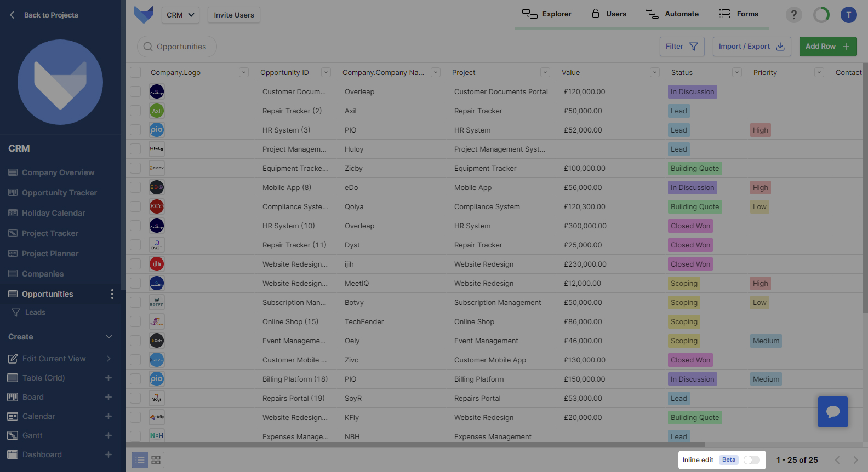
Task: Open the Automate tab
Action: (x=672, y=14)
